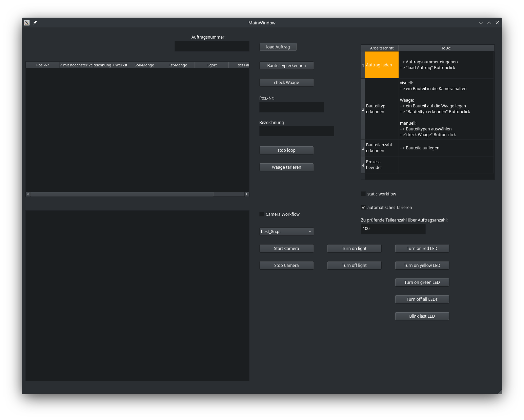
Task: Select the orange Auftrag laden cell
Action: coord(382,65)
